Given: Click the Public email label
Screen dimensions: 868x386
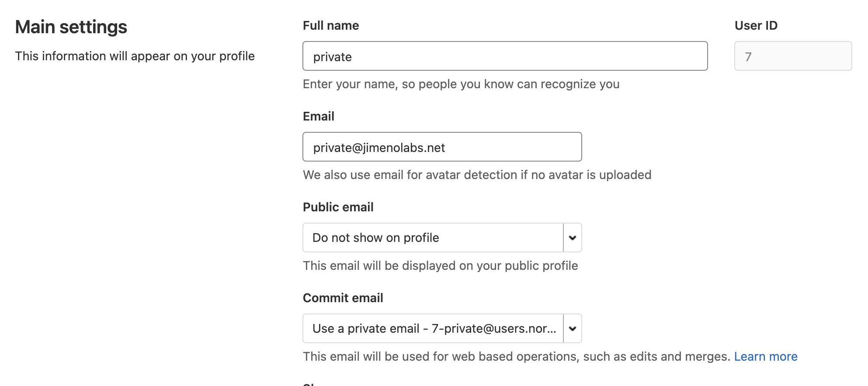Looking at the screenshot, I should (338, 207).
